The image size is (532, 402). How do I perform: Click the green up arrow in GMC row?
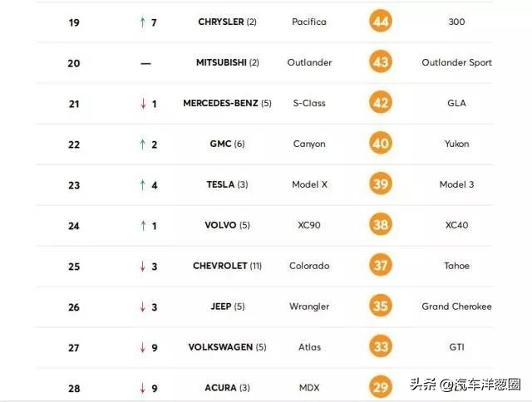[142, 144]
